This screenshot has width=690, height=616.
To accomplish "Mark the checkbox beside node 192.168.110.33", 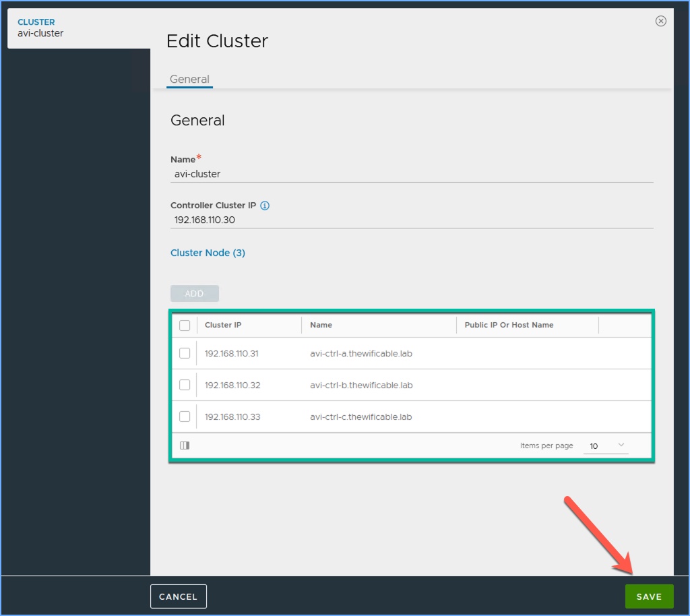I will 185,417.
